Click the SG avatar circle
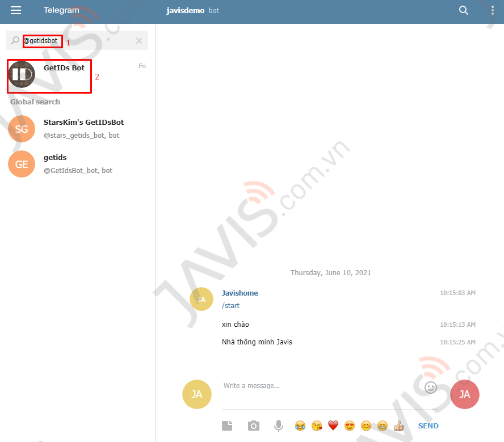This screenshot has height=442, width=504. (x=22, y=129)
